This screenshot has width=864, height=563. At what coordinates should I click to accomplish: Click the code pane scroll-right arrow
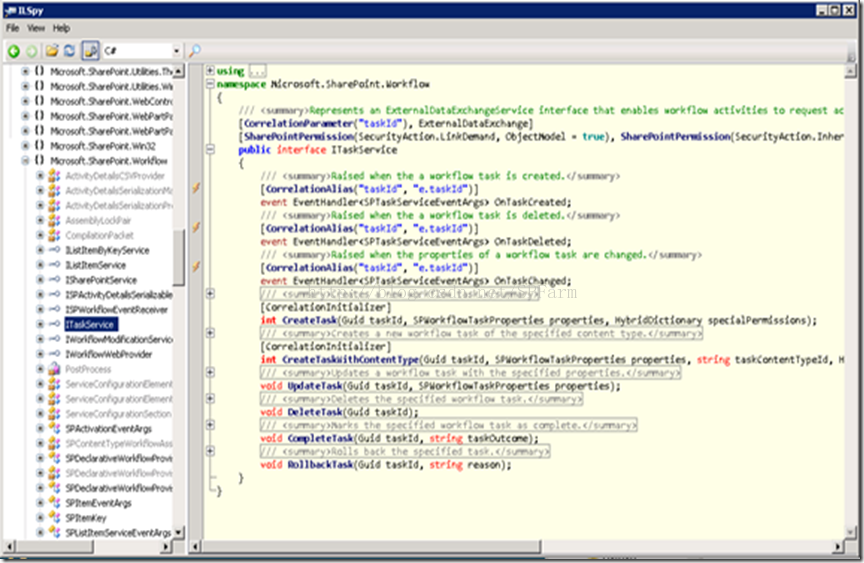[838, 546]
